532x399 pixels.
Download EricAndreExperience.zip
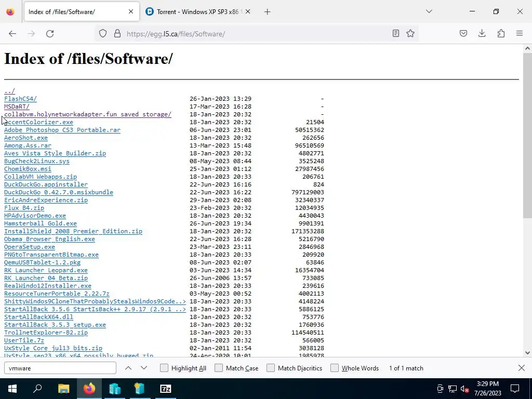46,200
